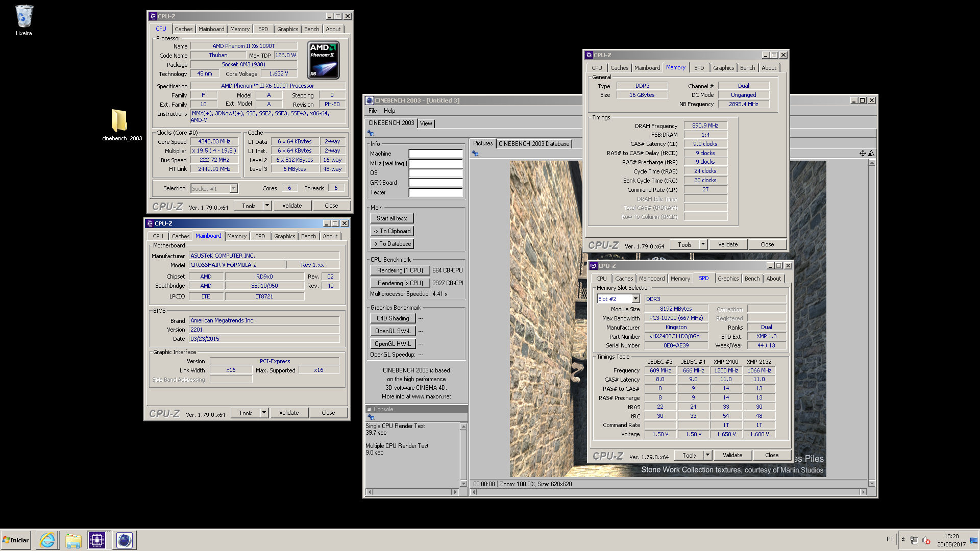Open the File menu in Cinebench
The width and height of the screenshot is (980, 551).
pos(373,111)
